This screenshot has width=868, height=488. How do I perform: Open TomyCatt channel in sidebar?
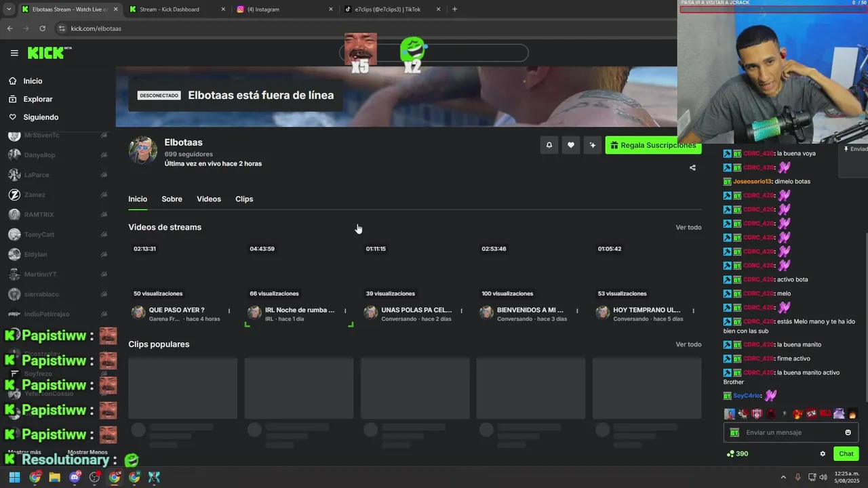click(x=58, y=235)
